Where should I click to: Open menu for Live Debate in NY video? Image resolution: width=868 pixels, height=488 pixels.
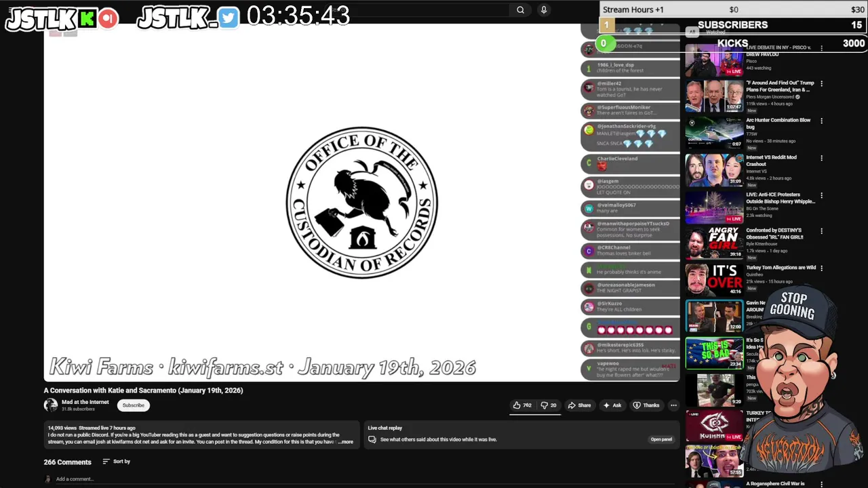821,48
